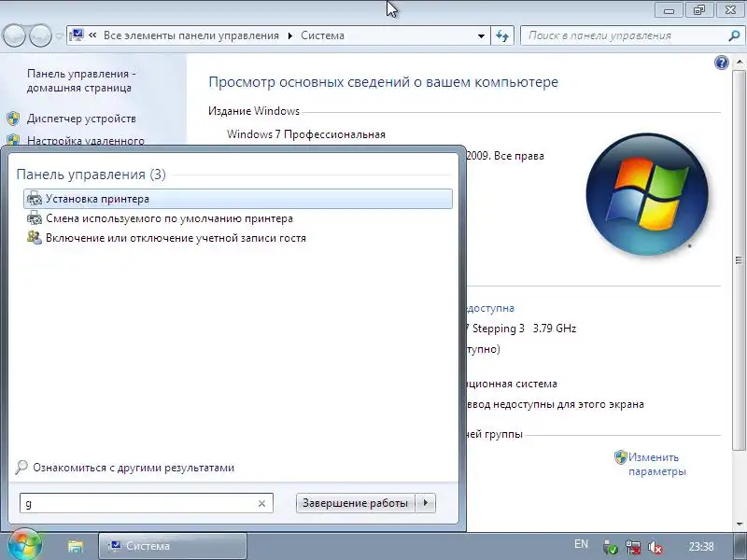Click the muted volume tray icon

[655, 548]
